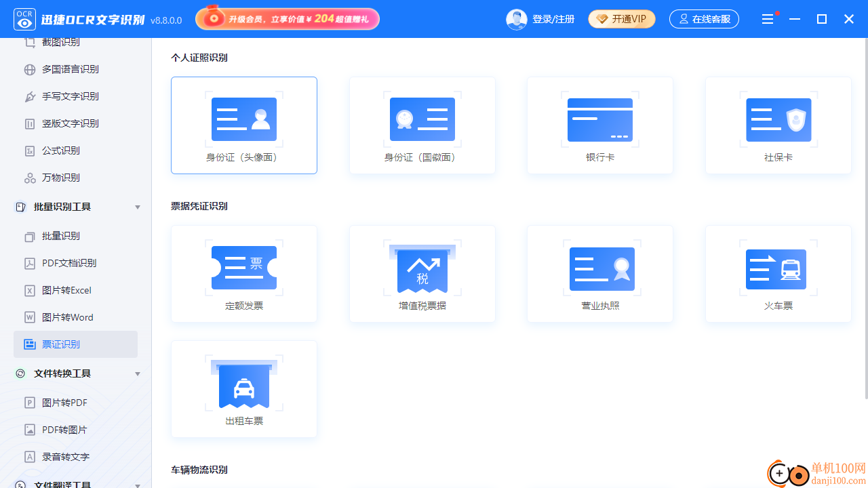Click the membership upgrade promo banner

[x=288, y=19]
